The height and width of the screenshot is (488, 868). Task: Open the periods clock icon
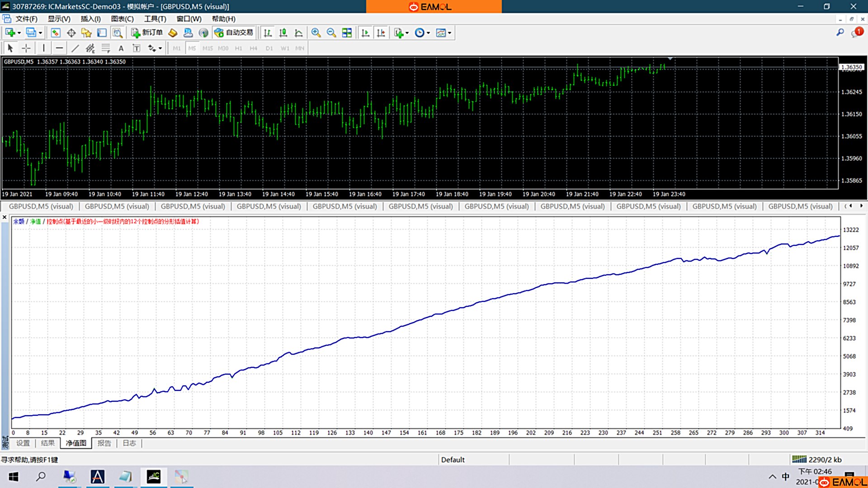(x=420, y=33)
